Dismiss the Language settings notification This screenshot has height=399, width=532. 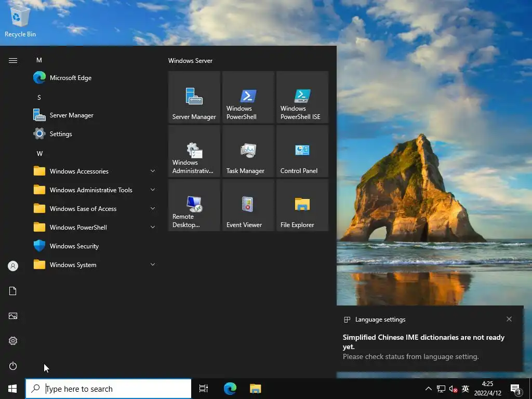[x=509, y=319]
